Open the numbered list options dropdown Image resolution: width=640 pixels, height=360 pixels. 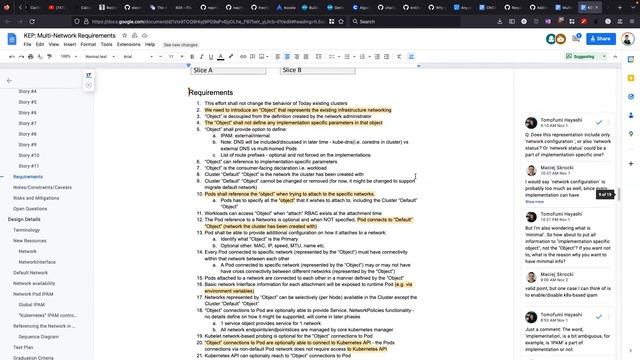[x=369, y=57]
